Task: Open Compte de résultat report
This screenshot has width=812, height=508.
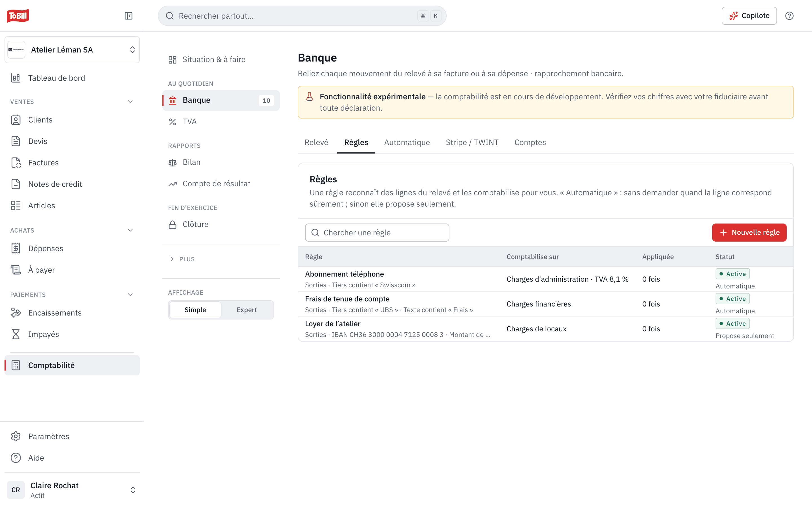Action: click(221, 184)
